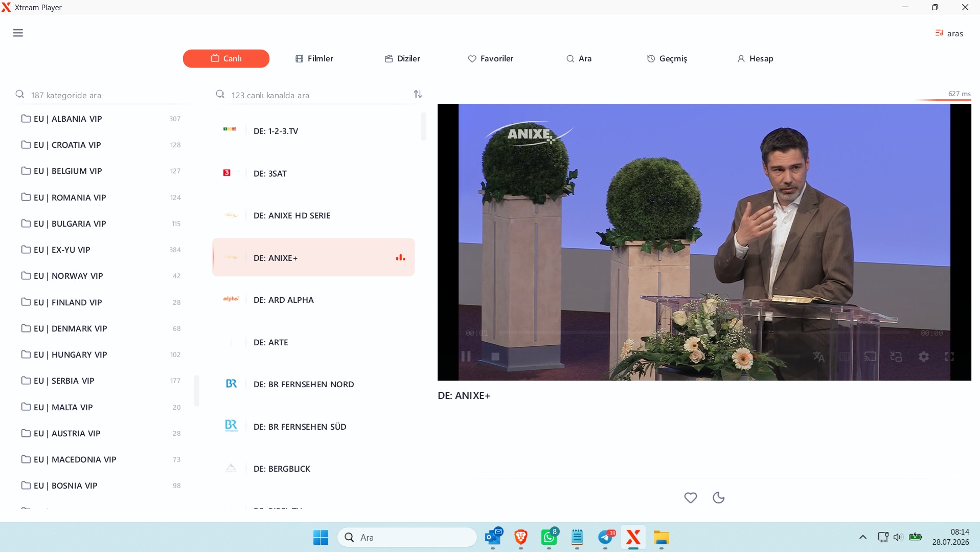Click the channel list scrollbar
The image size is (980, 552).
coord(423,126)
